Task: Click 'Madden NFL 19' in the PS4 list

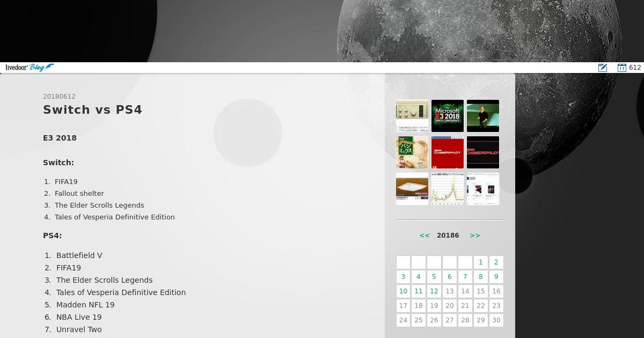Action: pyautogui.click(x=85, y=305)
